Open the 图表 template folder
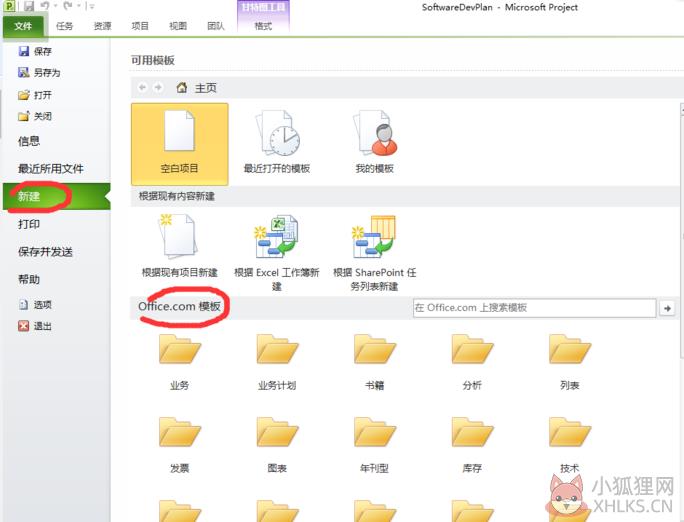The height and width of the screenshot is (522, 684). [x=277, y=445]
